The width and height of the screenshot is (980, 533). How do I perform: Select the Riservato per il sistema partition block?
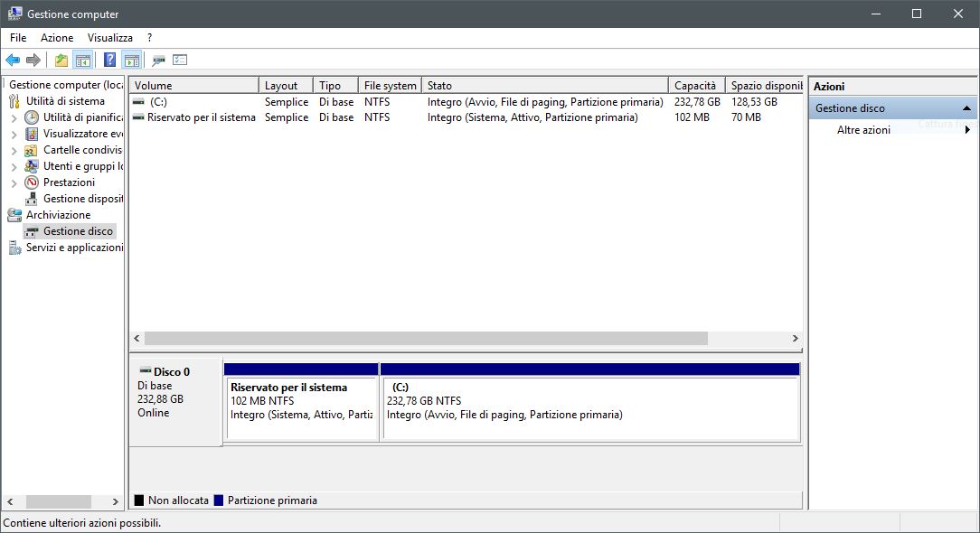(301, 402)
